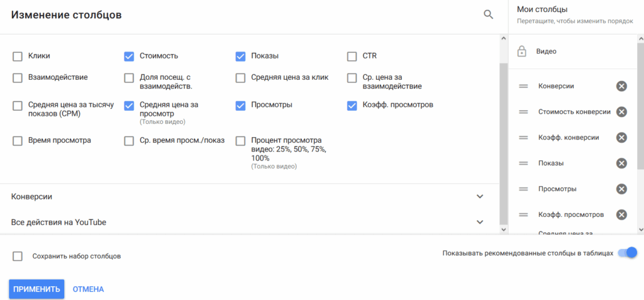The image size is (644, 300).
Task: Remove Конверсии column with its X icon
Action: [621, 86]
